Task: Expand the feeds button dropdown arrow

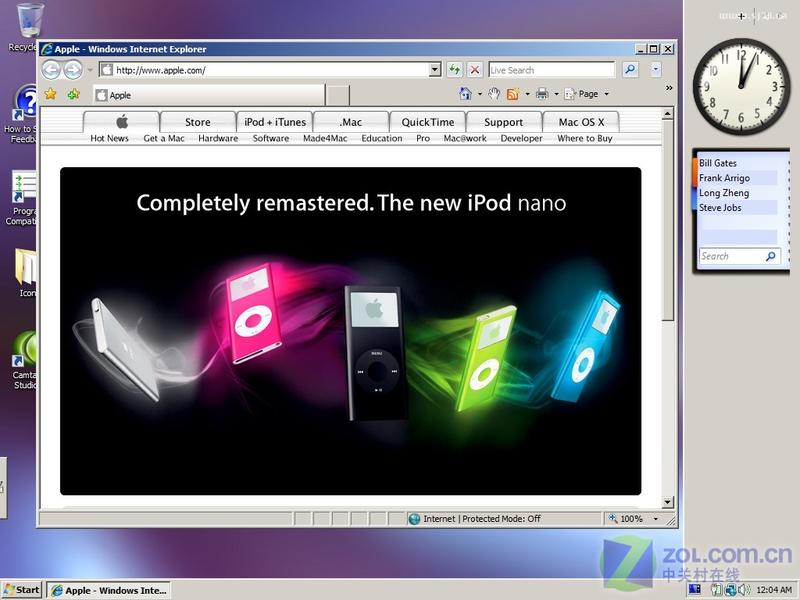Action: 527,94
